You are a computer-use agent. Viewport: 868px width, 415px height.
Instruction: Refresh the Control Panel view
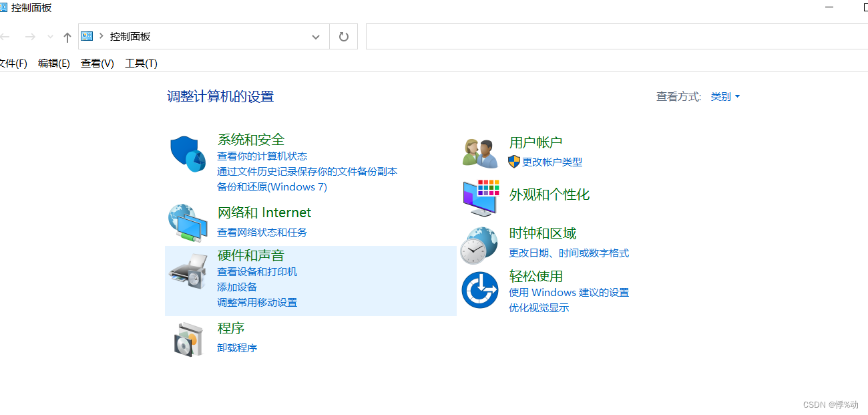pos(343,37)
